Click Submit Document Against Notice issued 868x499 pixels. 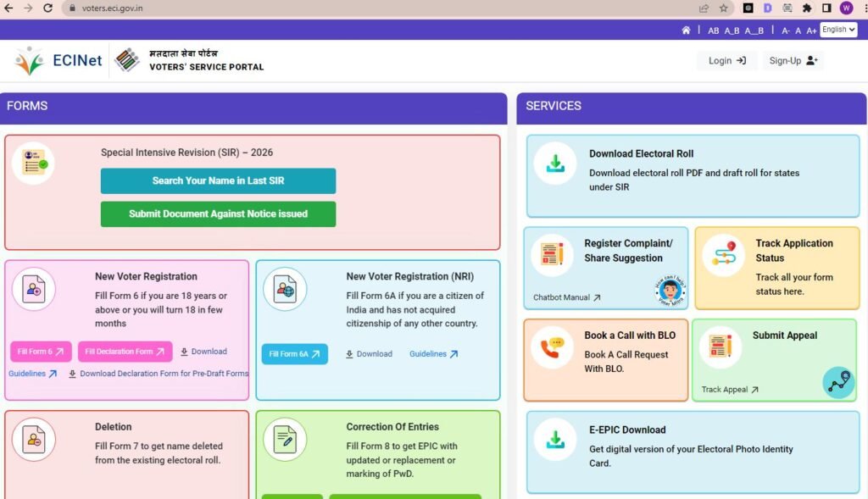[x=218, y=214]
